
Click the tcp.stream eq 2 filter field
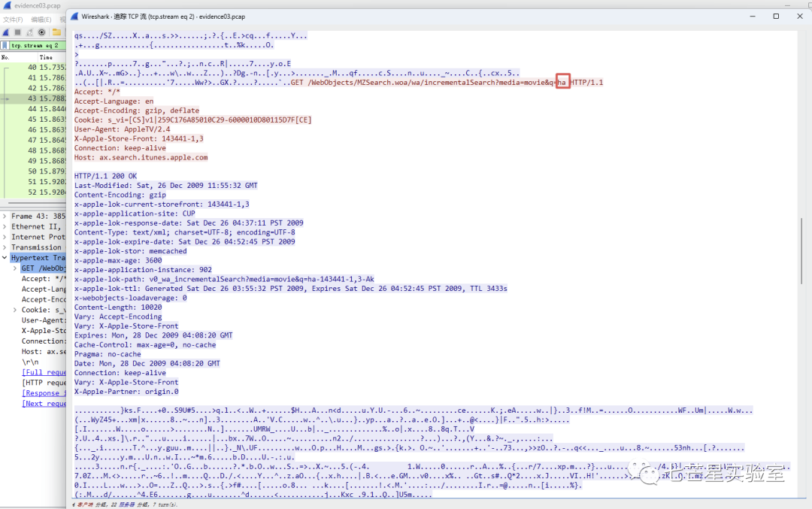38,46
